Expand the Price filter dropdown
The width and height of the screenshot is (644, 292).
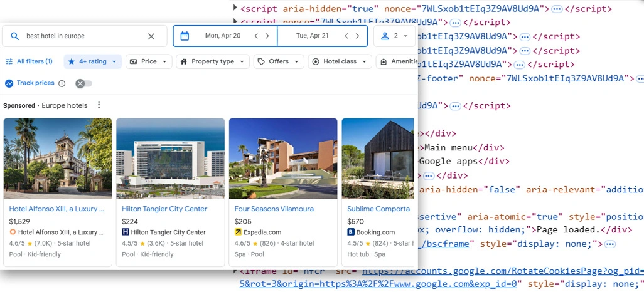point(149,61)
